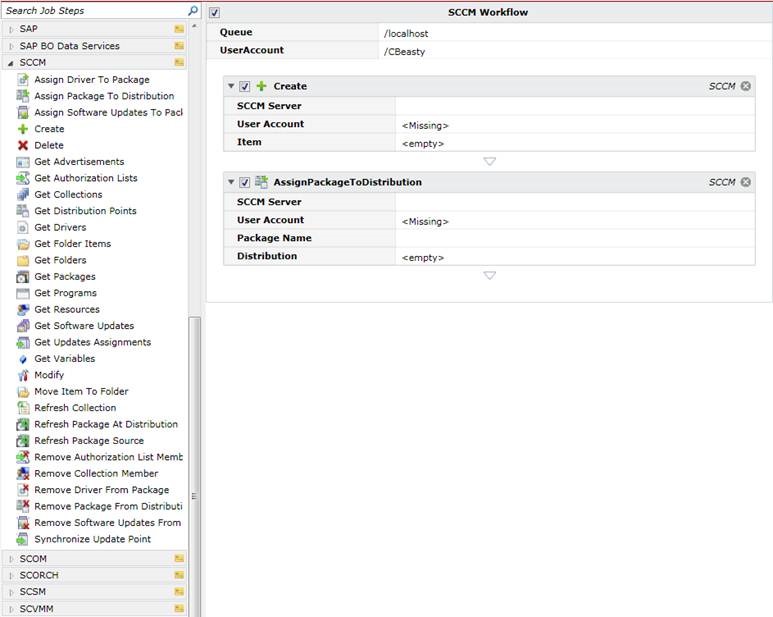Viewport: 773px width, 617px height.
Task: Expand the SAP BO Data Services category
Action: coord(11,46)
